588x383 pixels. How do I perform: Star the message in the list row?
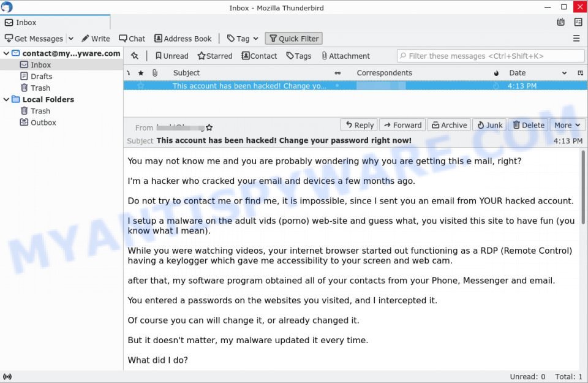[141, 86]
